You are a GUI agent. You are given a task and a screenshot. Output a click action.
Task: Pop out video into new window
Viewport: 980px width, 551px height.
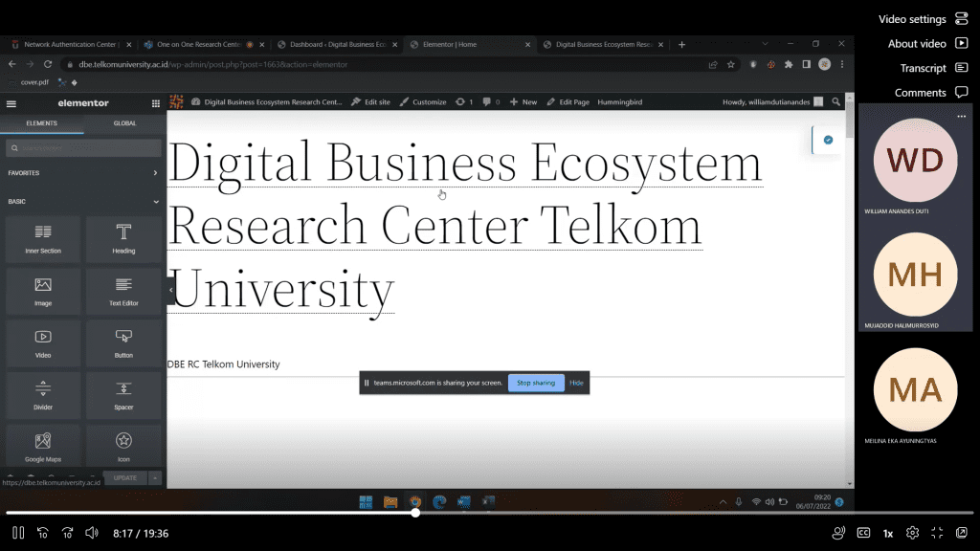(x=961, y=533)
